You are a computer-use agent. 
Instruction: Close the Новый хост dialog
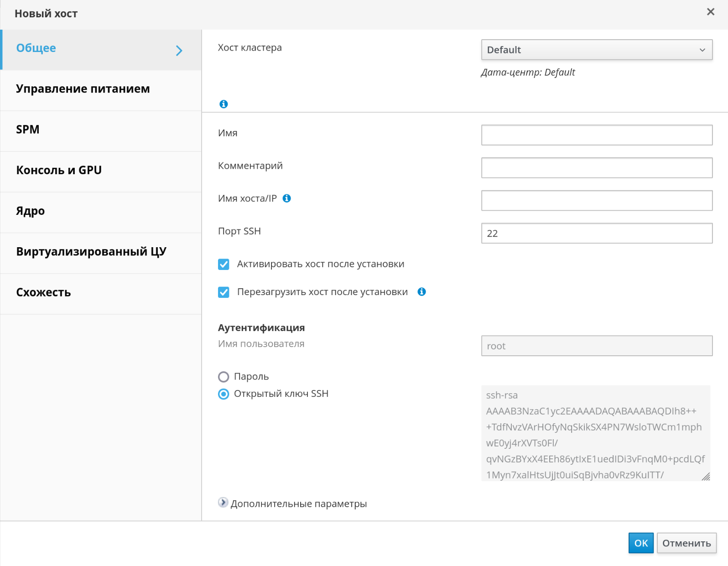pos(710,12)
